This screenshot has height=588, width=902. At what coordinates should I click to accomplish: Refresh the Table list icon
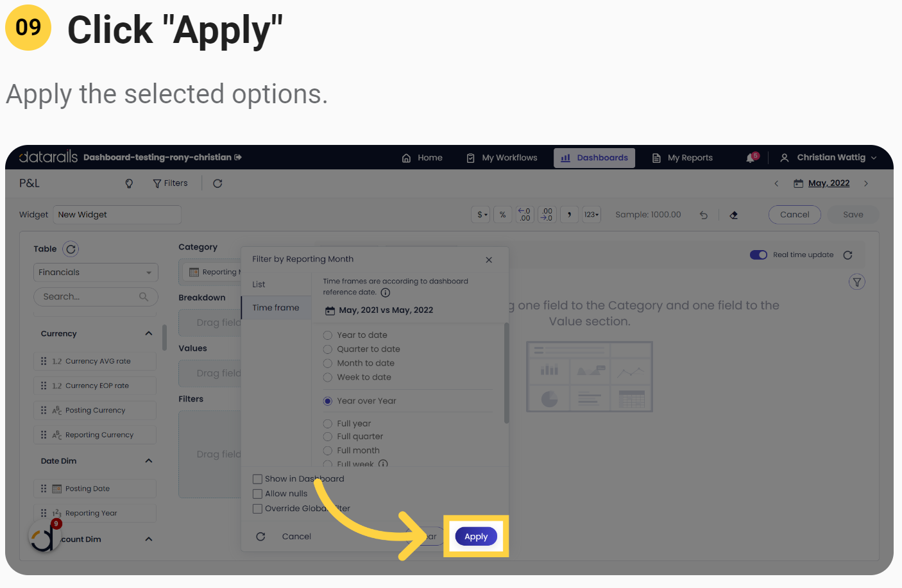coord(71,249)
